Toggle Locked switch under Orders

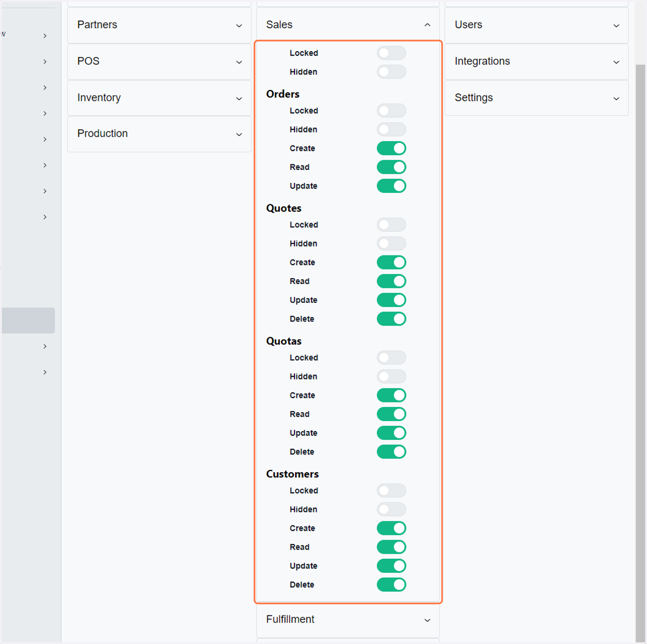pos(391,111)
